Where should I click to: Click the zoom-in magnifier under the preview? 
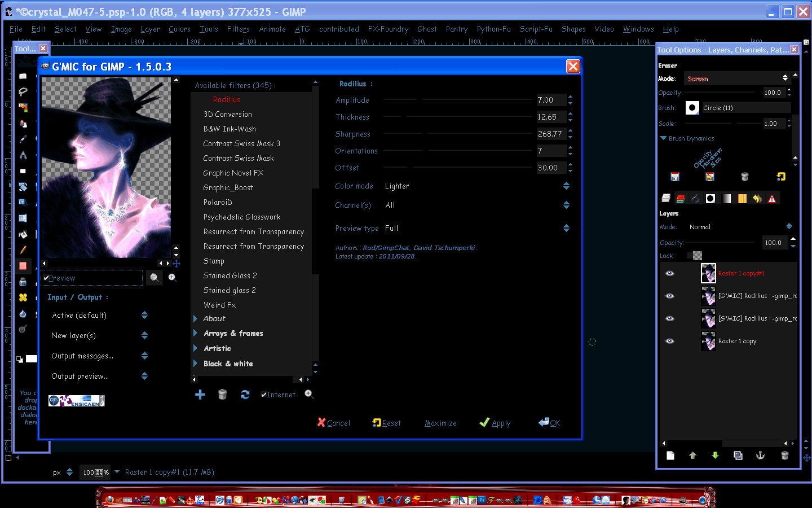pos(172,277)
